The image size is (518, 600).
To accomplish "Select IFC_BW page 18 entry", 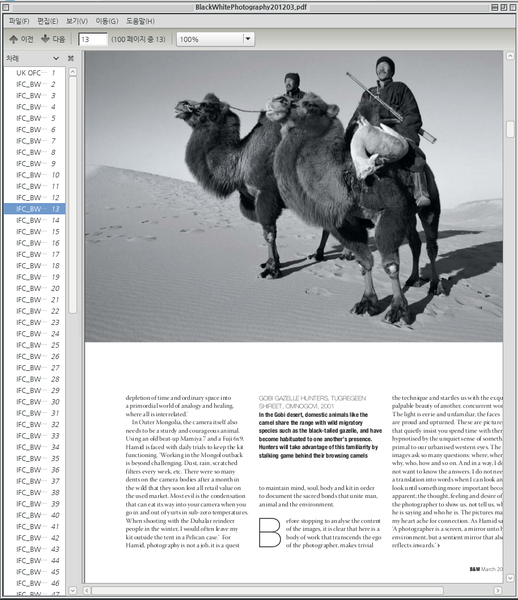I will 35,266.
